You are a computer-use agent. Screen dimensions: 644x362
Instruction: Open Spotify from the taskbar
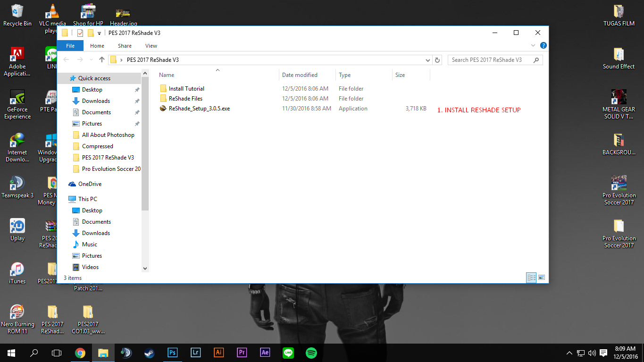tap(311, 353)
